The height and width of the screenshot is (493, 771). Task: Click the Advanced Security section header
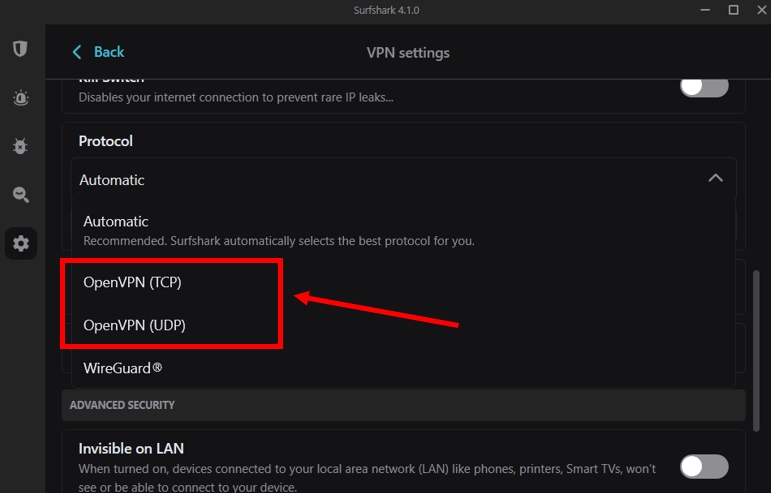[x=122, y=405]
